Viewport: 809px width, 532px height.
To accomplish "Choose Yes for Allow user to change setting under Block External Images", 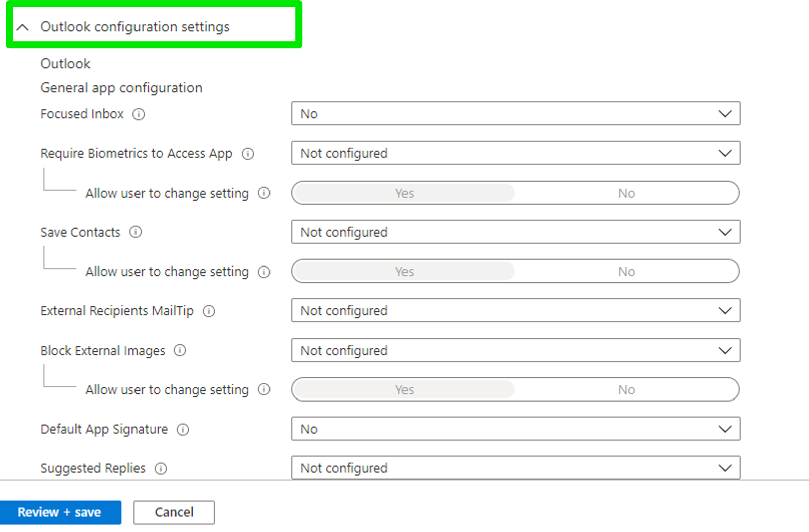I will point(404,389).
